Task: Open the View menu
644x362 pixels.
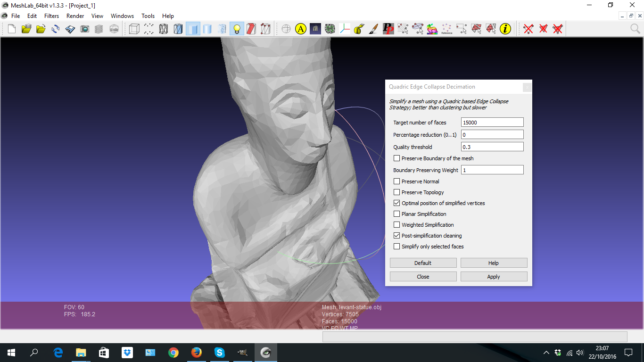Action: pyautogui.click(x=98, y=16)
